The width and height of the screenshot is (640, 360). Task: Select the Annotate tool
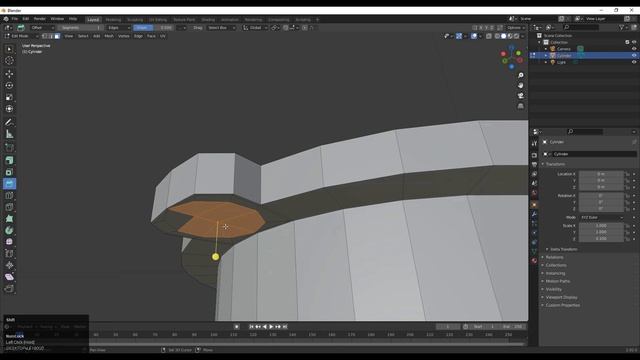pyautogui.click(x=9, y=122)
